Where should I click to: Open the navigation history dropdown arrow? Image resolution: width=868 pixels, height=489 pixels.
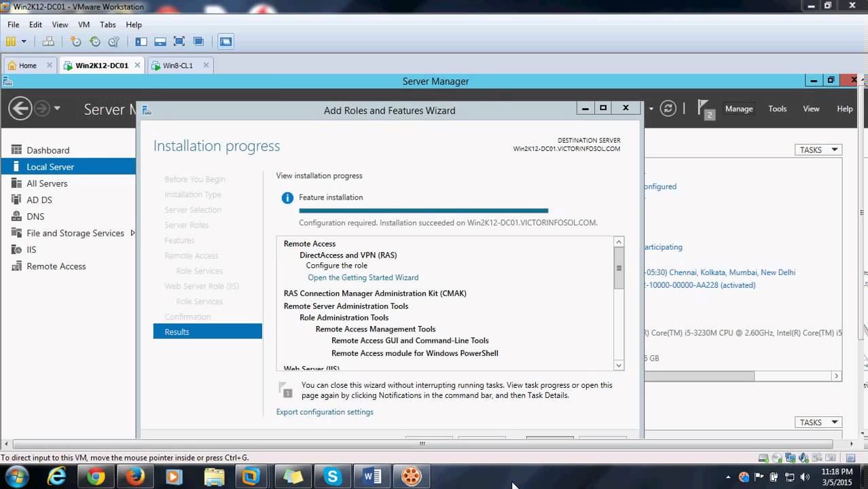57,108
